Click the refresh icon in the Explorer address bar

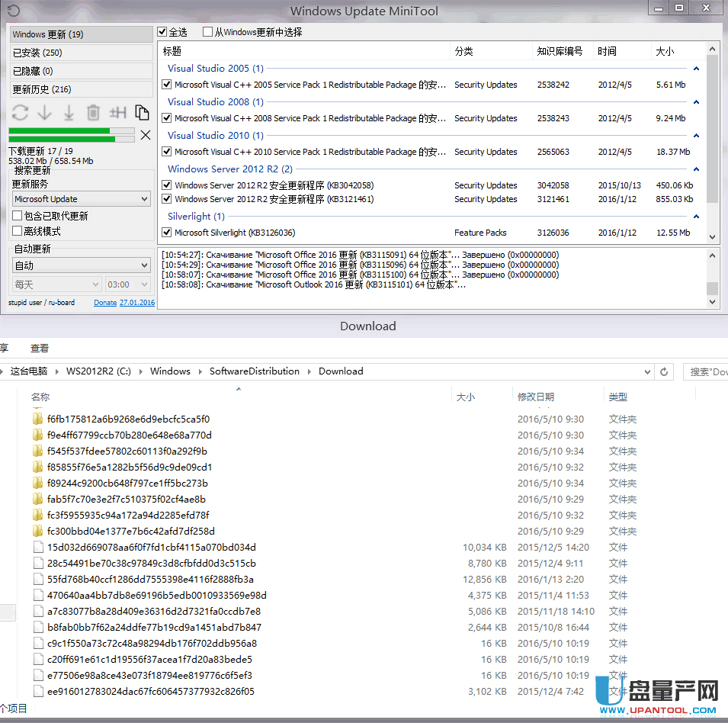663,371
